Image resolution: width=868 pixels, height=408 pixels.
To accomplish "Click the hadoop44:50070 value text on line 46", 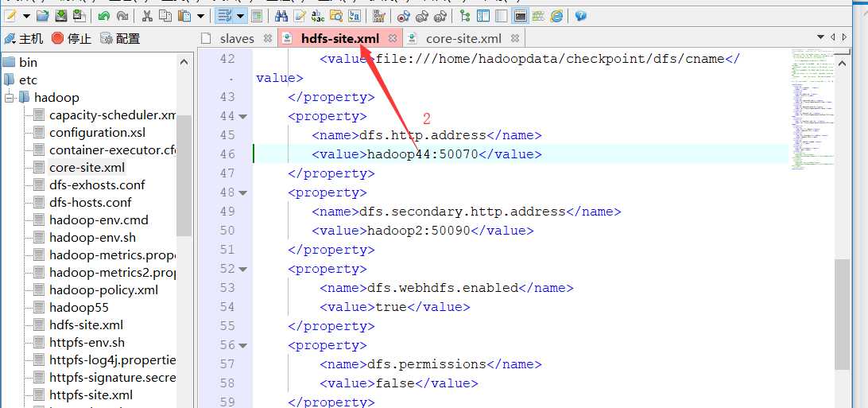I will pyautogui.click(x=423, y=154).
